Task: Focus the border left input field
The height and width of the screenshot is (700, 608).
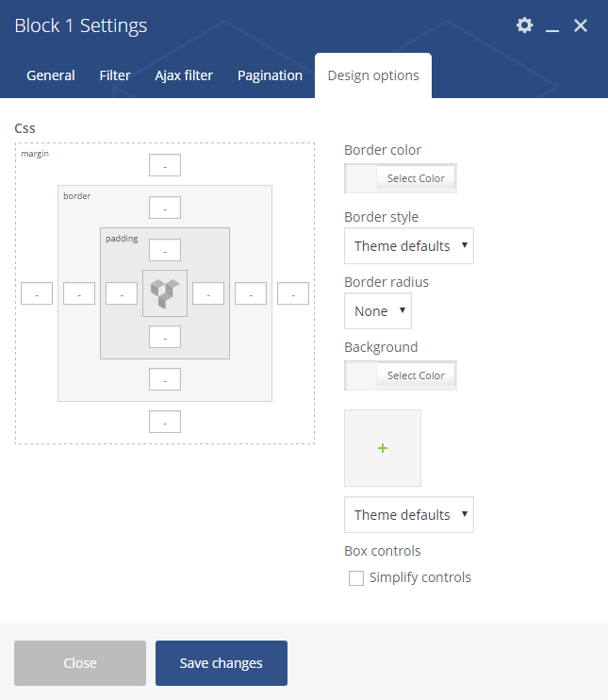Action: pyautogui.click(x=79, y=293)
